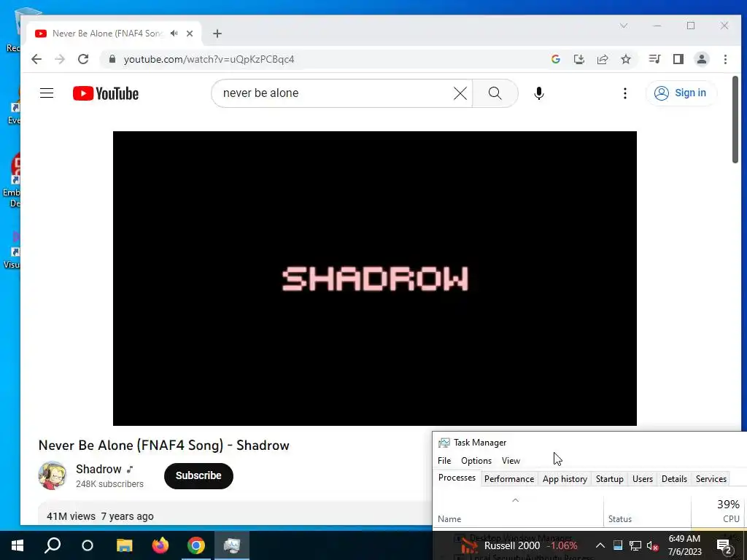Viewport: 747px width, 560px height.
Task: Open Chrome tab search chevron
Action: [624, 26]
